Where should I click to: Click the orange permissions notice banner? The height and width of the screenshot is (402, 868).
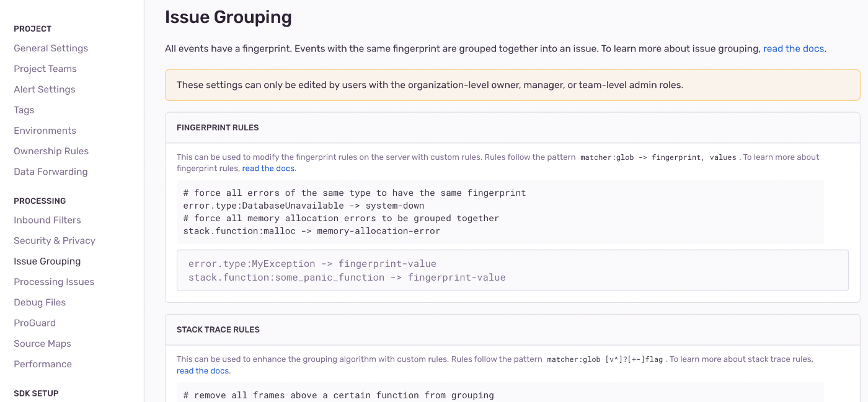[x=513, y=85]
